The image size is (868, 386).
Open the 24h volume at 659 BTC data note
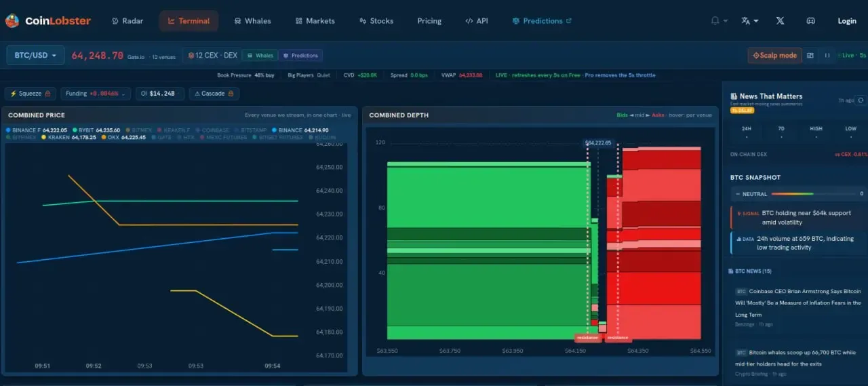pyautogui.click(x=800, y=243)
